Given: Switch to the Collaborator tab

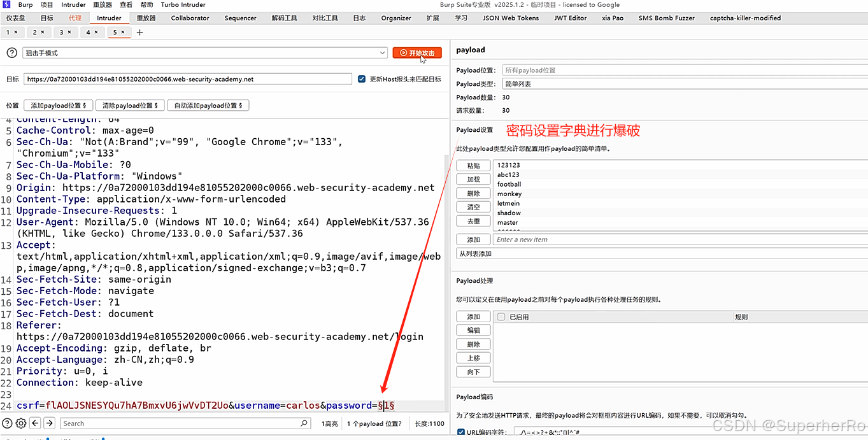Looking at the screenshot, I should [190, 18].
